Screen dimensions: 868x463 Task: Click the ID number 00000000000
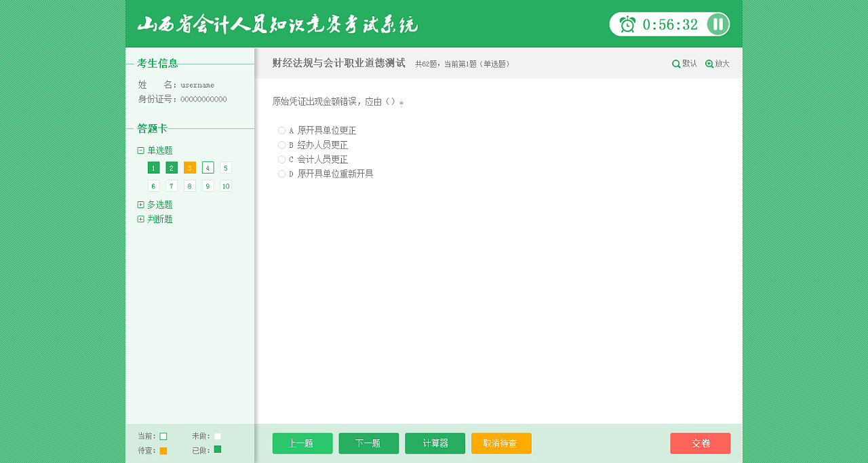pyautogui.click(x=203, y=100)
